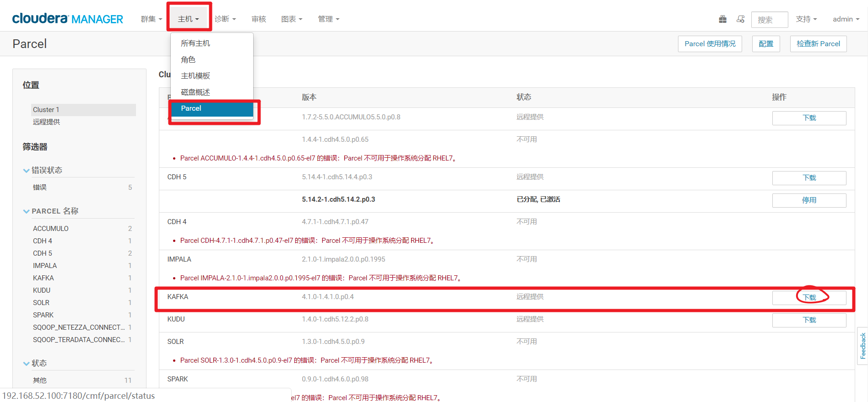Open the running commands icon
The height and width of the screenshot is (402, 868).
point(740,19)
